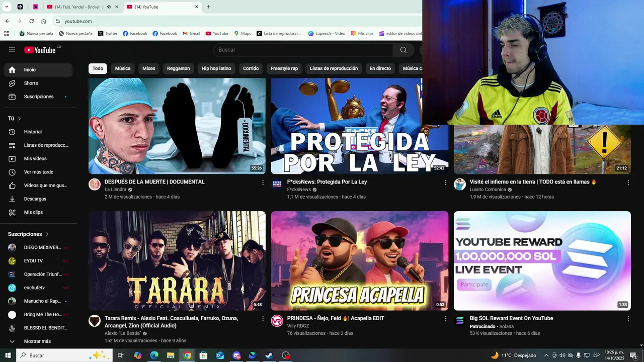
Task: Click Solana advertiser avatar
Action: pyautogui.click(x=460, y=321)
